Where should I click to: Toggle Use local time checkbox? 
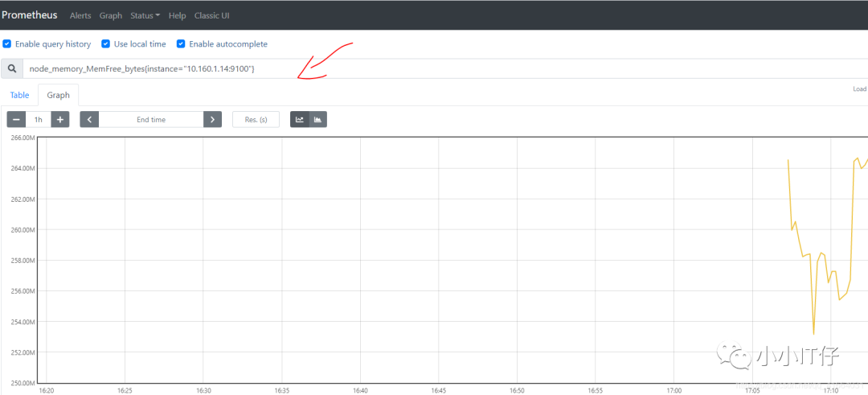click(106, 43)
